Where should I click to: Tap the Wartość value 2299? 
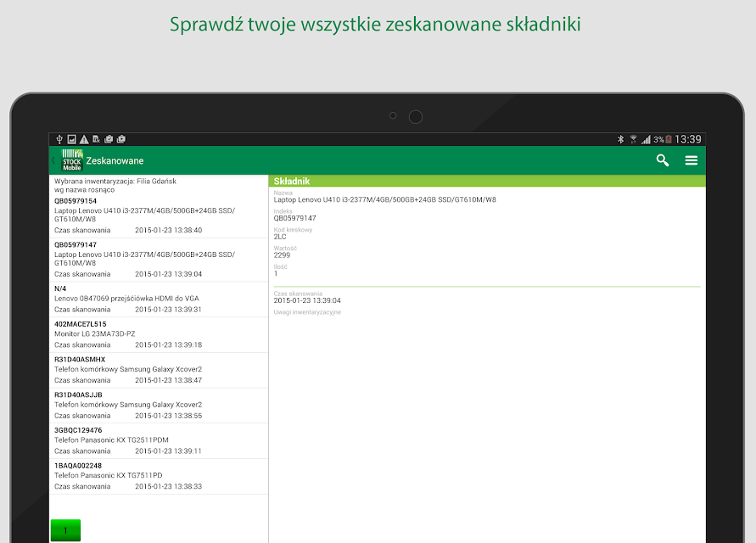[282, 255]
